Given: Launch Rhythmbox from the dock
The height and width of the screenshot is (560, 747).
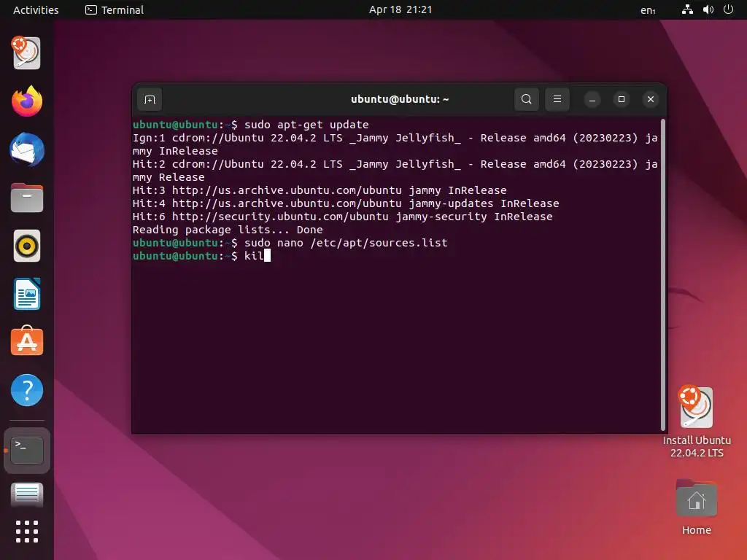Looking at the screenshot, I should [x=27, y=246].
